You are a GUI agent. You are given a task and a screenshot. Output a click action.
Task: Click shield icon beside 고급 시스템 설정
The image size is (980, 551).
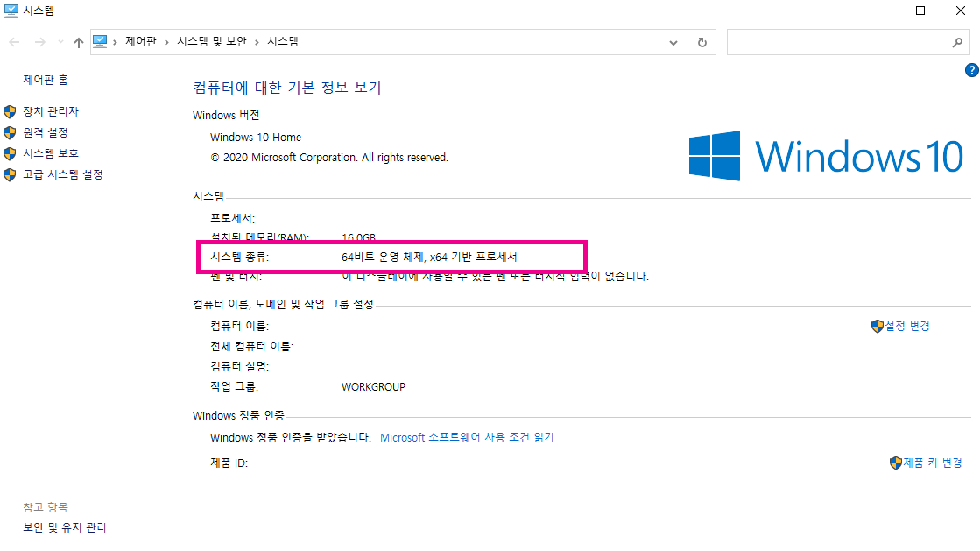click(x=10, y=174)
